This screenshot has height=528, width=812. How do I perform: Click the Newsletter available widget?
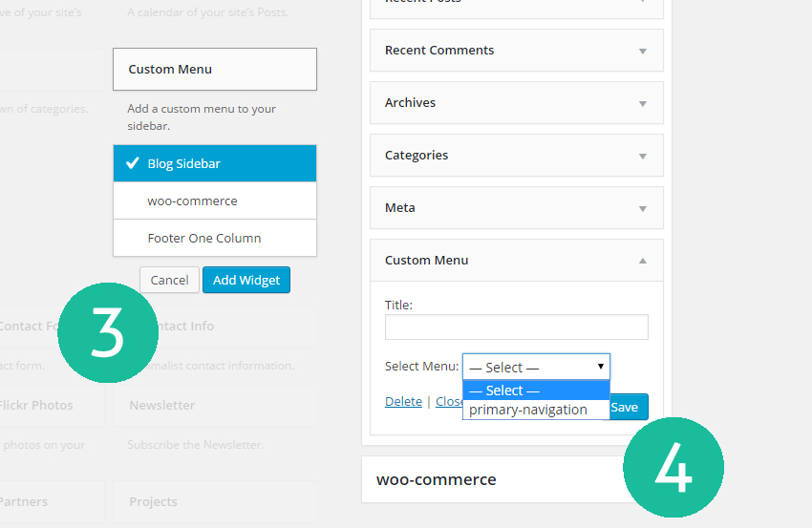[x=162, y=405]
